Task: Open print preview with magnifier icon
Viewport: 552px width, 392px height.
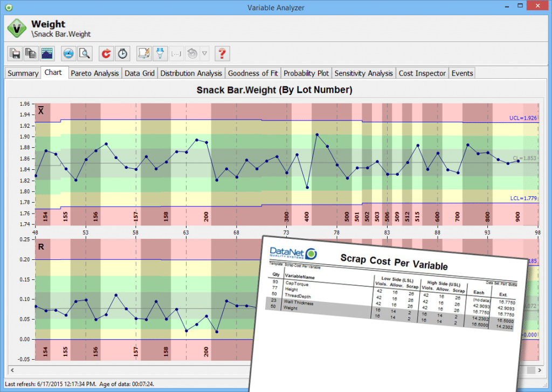Action: [85, 53]
